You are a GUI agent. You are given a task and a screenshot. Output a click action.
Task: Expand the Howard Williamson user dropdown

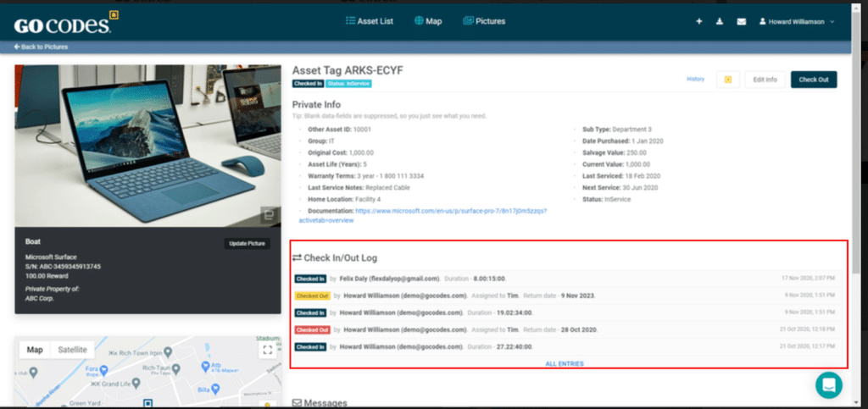797,21
